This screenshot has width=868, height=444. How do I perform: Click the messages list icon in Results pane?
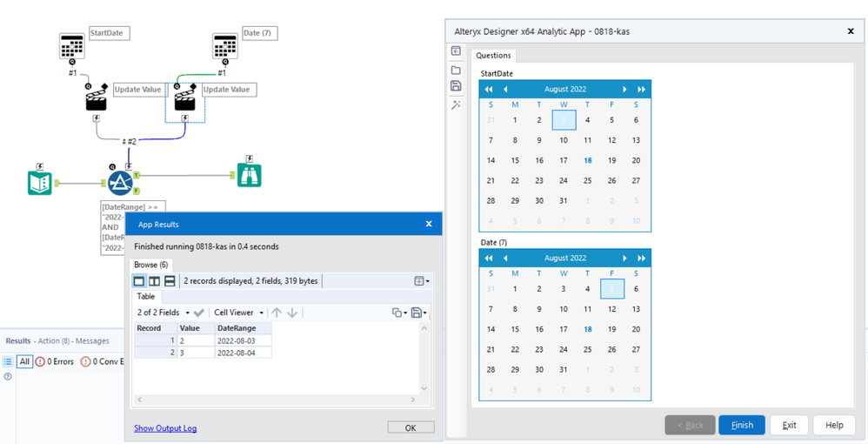click(8, 361)
